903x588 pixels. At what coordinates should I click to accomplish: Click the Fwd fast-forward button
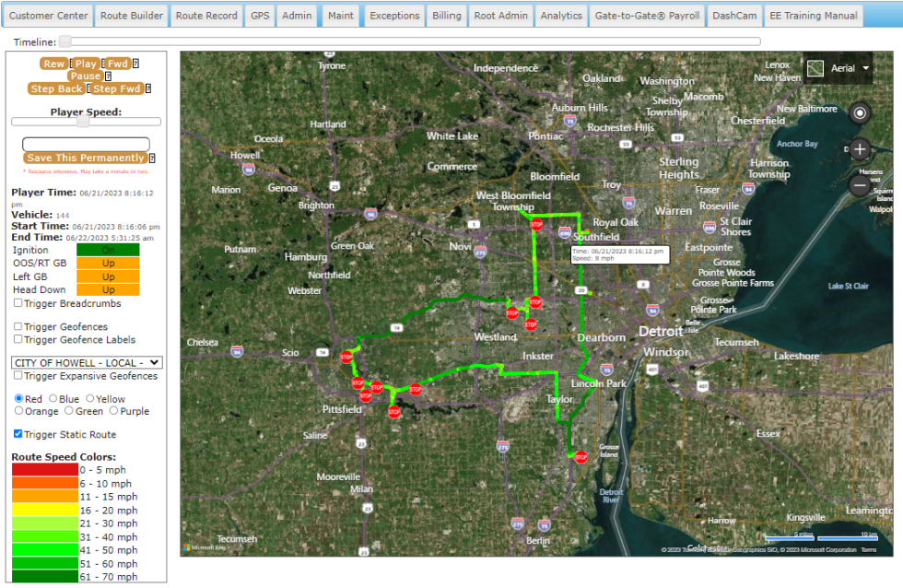coord(117,64)
